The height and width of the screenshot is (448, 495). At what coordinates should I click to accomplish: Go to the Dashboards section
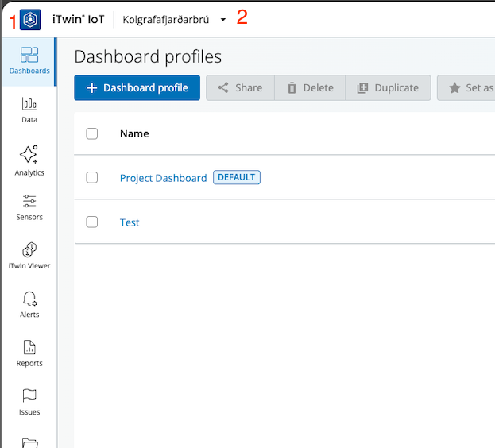(x=29, y=61)
